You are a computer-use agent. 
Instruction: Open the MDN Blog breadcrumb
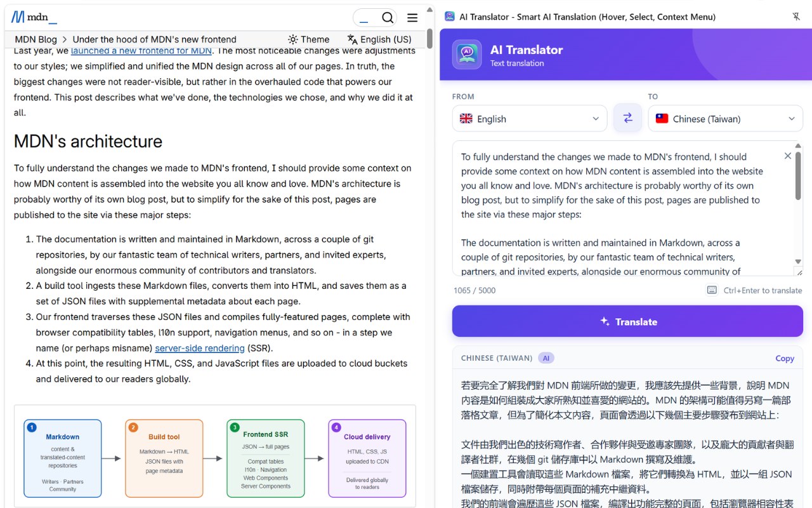36,39
